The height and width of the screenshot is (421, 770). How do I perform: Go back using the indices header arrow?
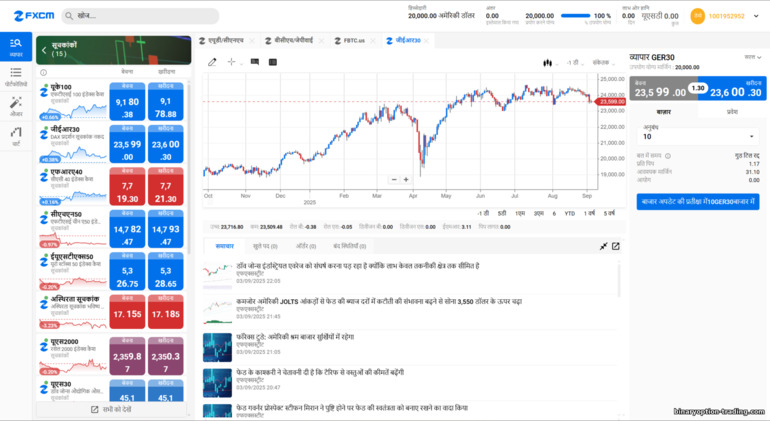(x=44, y=50)
